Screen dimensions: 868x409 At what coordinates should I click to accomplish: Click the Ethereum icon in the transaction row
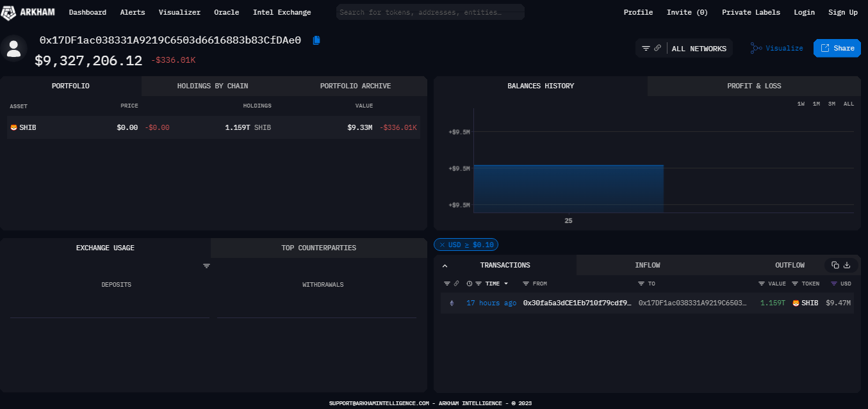coord(451,303)
